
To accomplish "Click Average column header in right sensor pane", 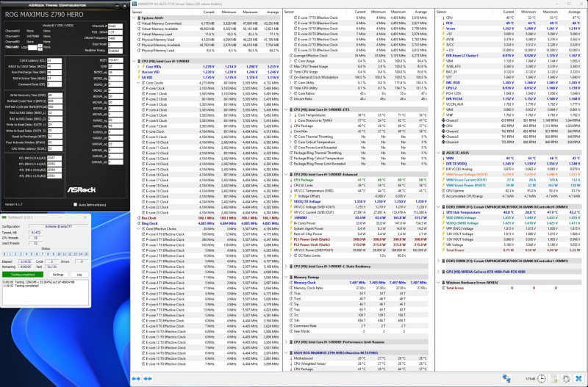I will point(574,12).
